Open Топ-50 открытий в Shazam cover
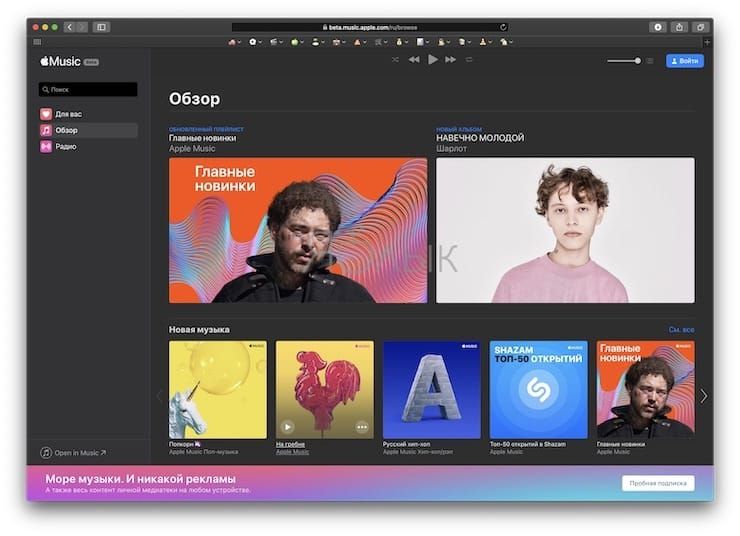Screen dimensions: 740x536 click(539, 390)
